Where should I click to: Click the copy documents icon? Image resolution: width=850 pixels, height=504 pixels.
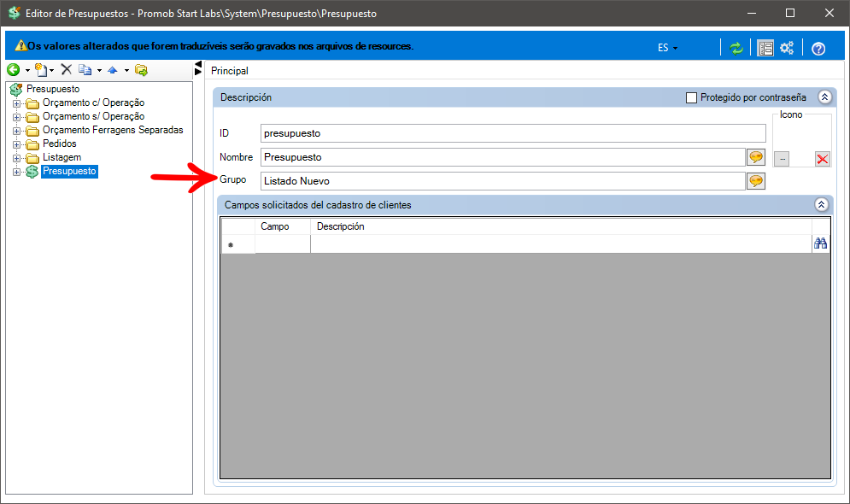click(x=85, y=69)
